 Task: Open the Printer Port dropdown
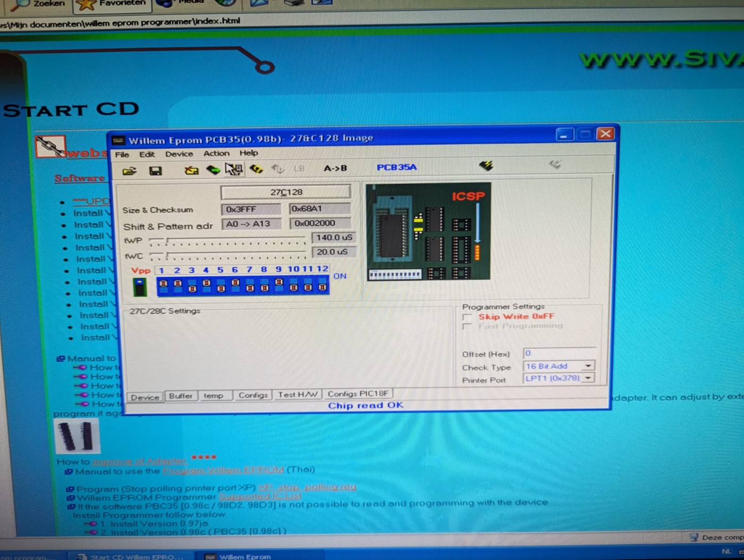point(587,378)
